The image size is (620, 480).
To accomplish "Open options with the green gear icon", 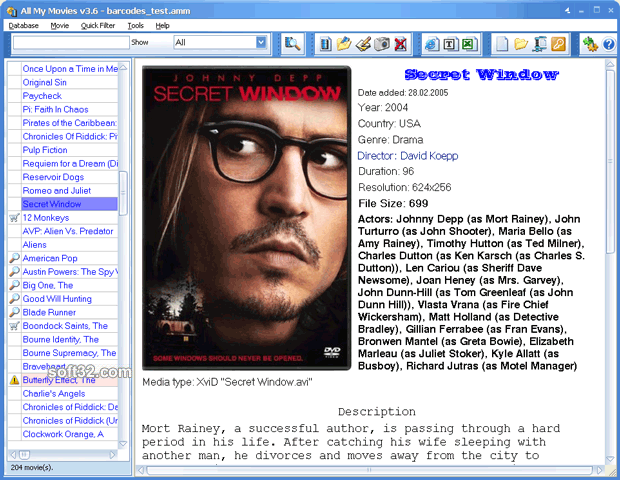I will point(590,43).
